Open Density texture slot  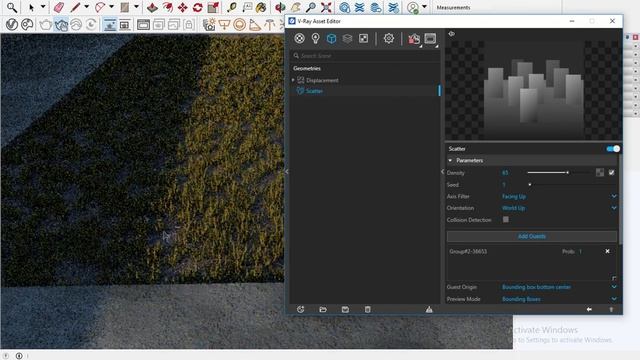pyautogui.click(x=600, y=173)
